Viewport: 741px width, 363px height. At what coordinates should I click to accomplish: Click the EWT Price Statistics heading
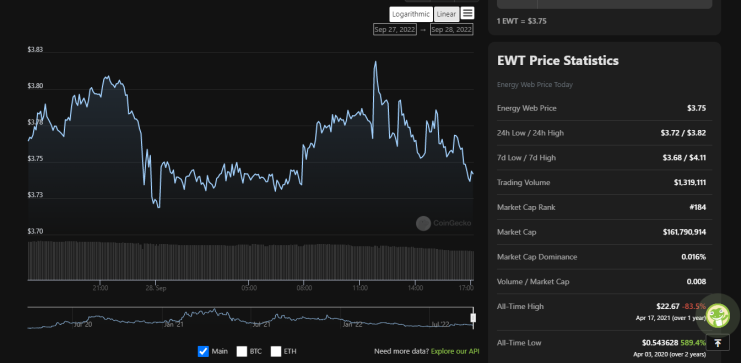[558, 60]
